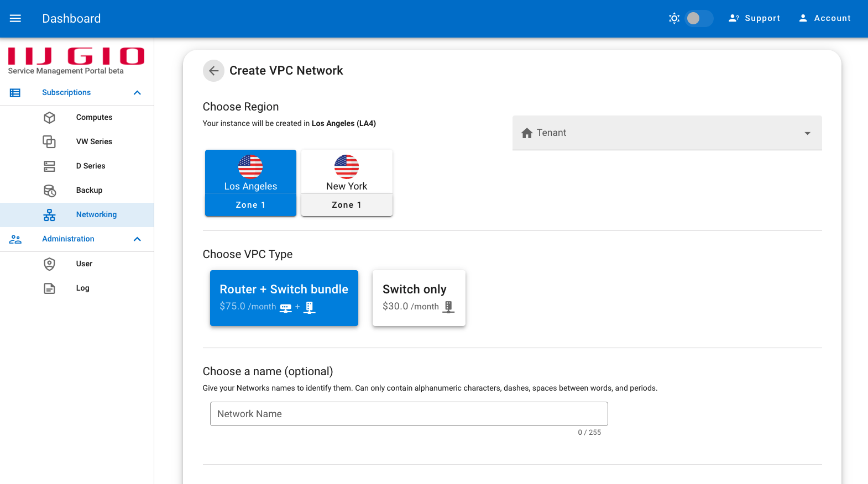Click the User shield icon
868x484 pixels.
pos(49,264)
